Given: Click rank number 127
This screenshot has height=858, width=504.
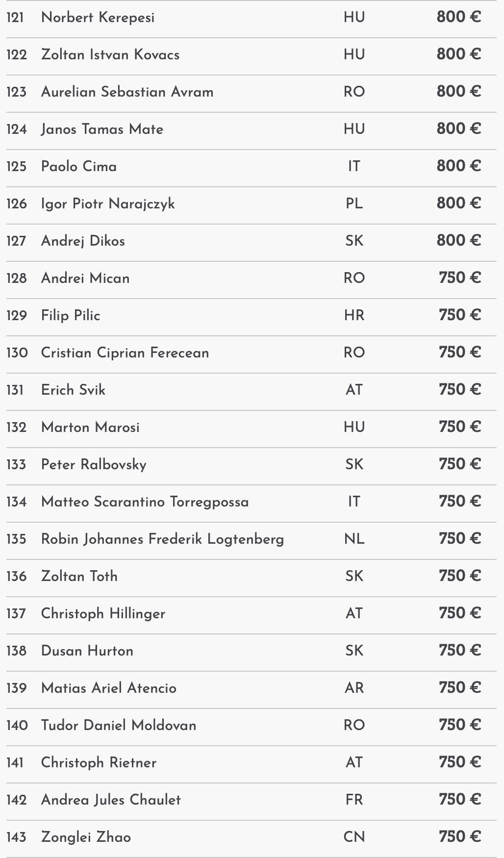Looking at the screenshot, I should (16, 241).
